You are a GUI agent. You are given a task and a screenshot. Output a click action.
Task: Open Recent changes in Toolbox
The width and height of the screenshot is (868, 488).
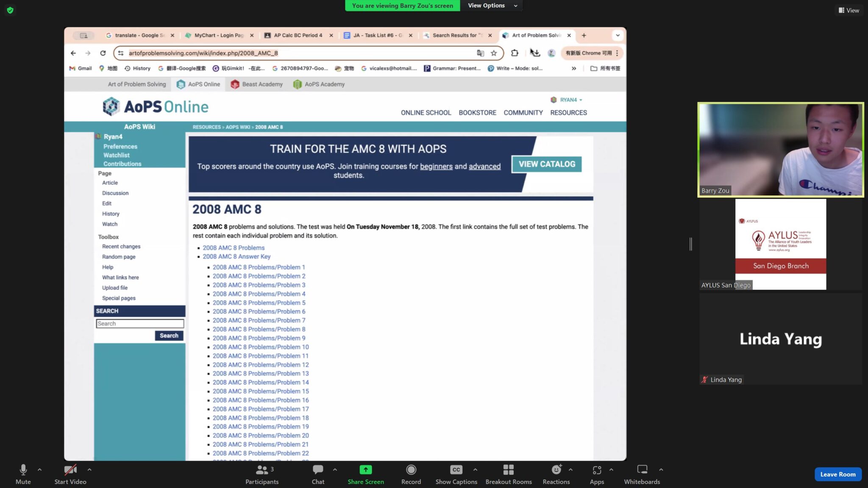pos(121,247)
